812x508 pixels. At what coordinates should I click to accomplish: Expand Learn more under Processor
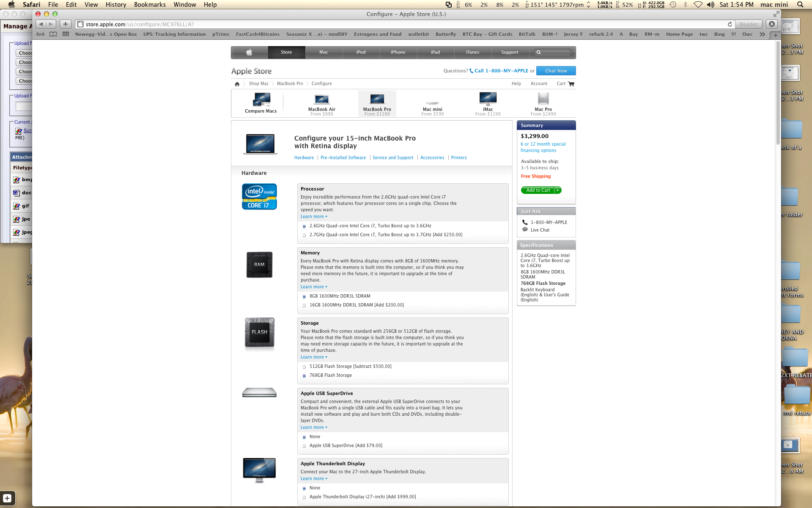pos(314,217)
